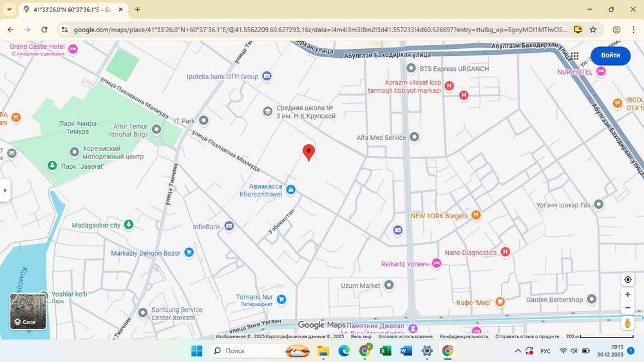Click the taskbar Поиск search box

tap(260, 351)
